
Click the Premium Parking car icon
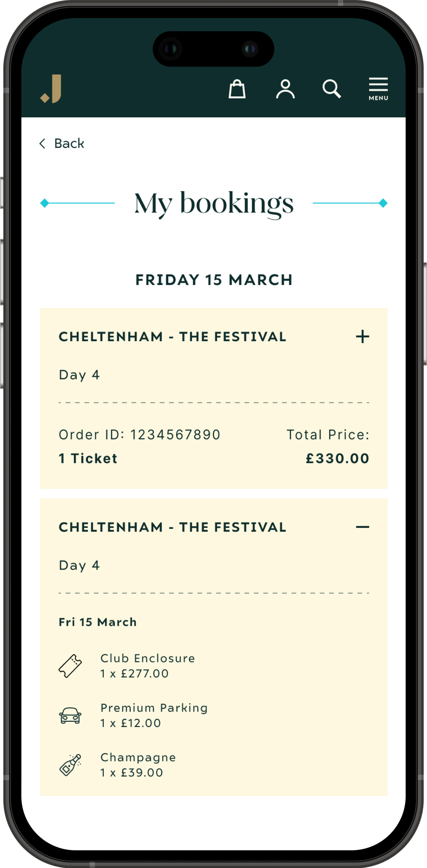click(x=70, y=715)
